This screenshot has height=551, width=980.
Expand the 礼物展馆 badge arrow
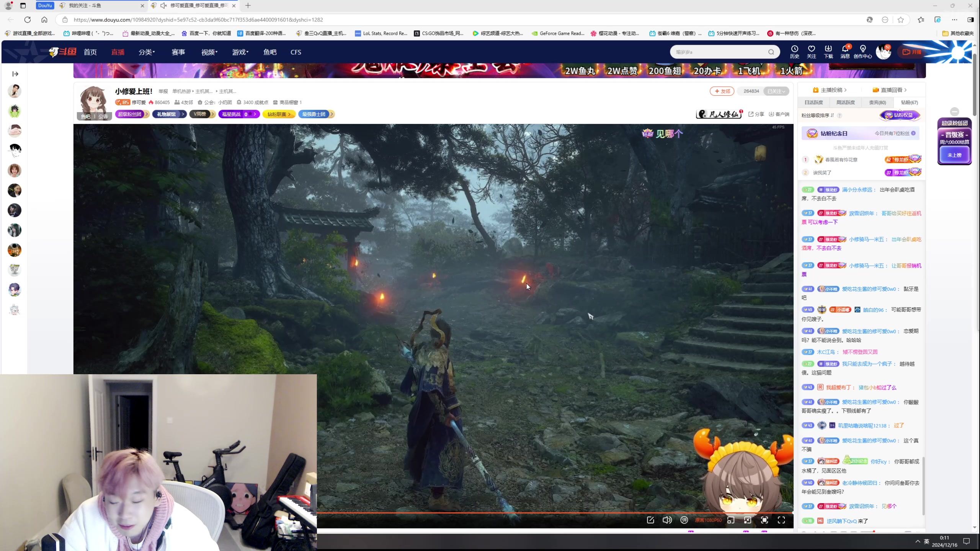(183, 114)
